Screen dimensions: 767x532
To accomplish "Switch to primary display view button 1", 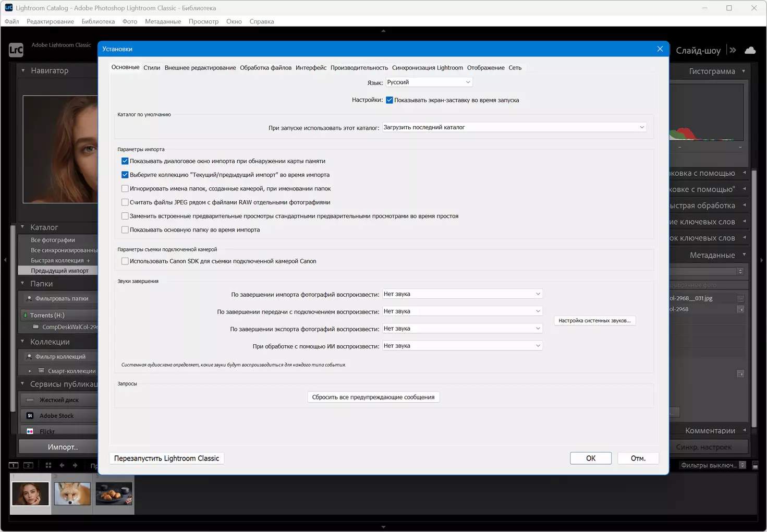I will pos(14,465).
